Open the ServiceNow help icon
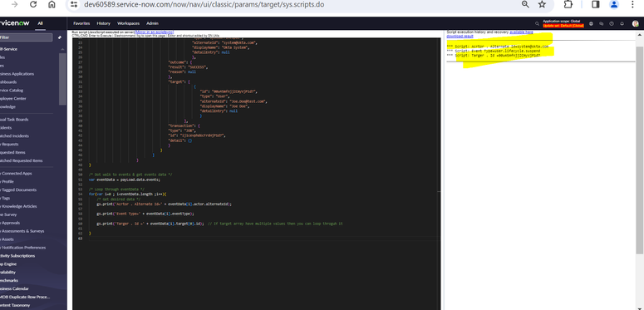The image size is (644, 310). (x=612, y=24)
